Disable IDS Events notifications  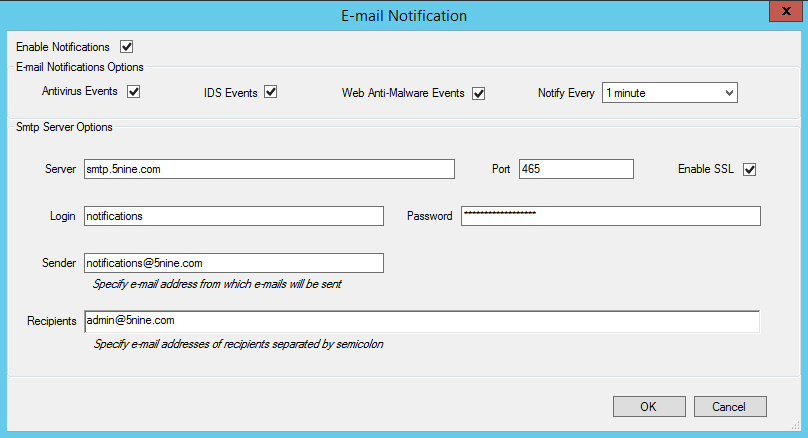[x=270, y=93]
